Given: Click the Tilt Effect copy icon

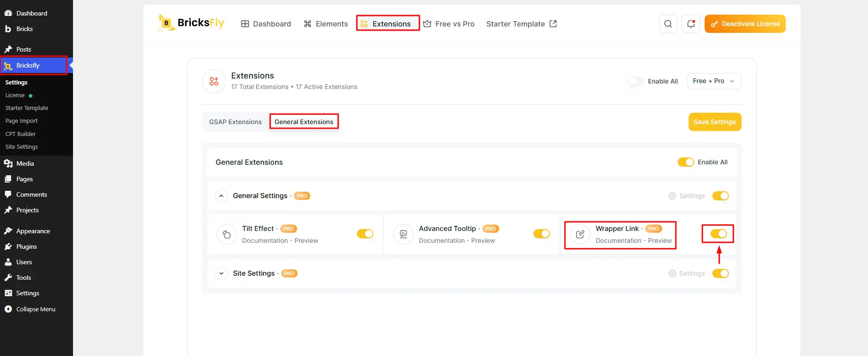Looking at the screenshot, I should [x=226, y=235].
